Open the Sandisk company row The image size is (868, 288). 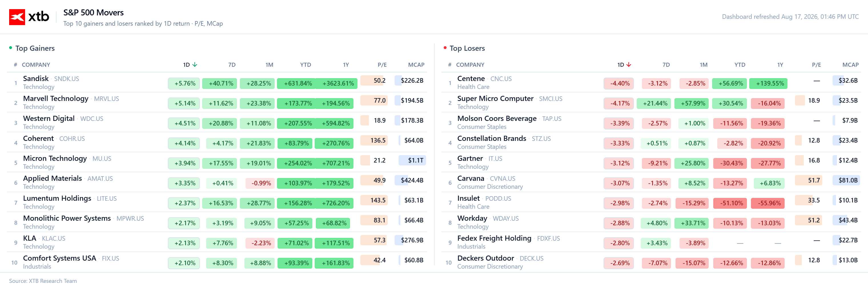point(217,82)
